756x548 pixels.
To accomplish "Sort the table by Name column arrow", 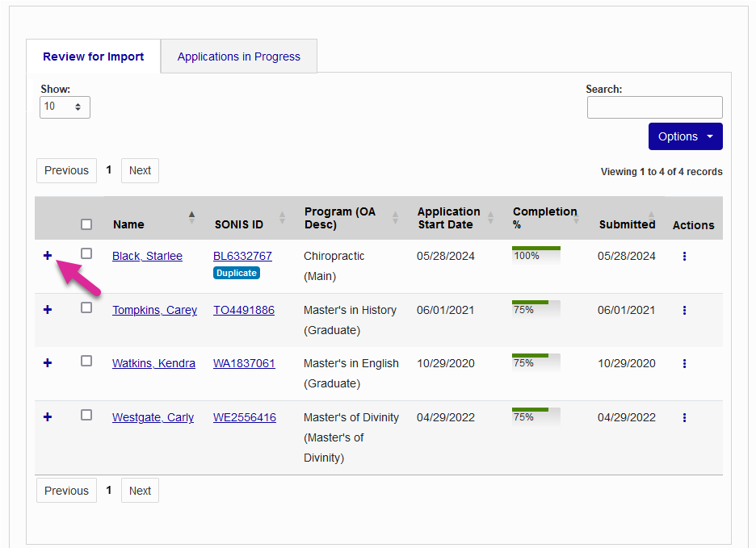I will tap(191, 216).
